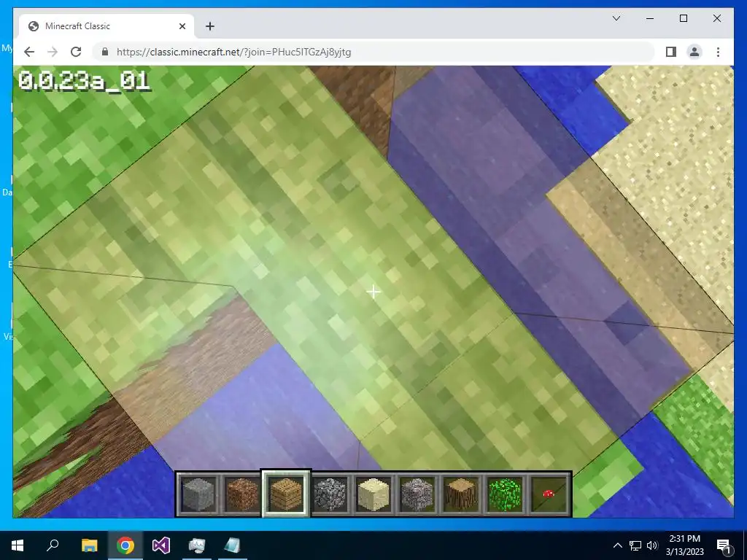Screen dimensions: 747x560
Task: Select the stone block in hotbar
Action: pos(198,494)
